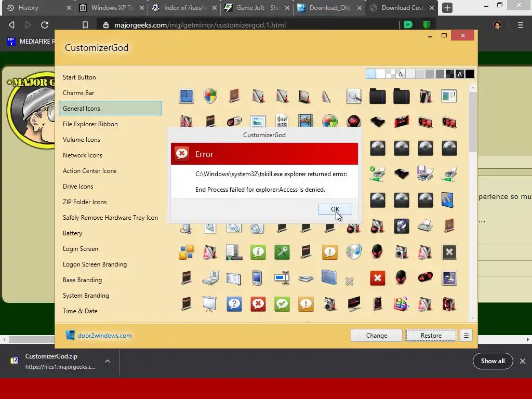
Task: Select the red X speech bubble icon
Action: pyautogui.click(x=258, y=304)
